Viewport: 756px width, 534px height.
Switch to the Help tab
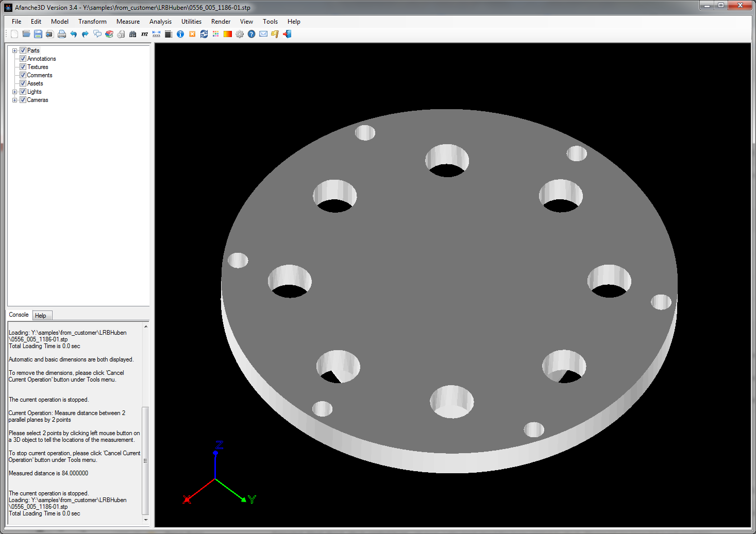pos(41,316)
